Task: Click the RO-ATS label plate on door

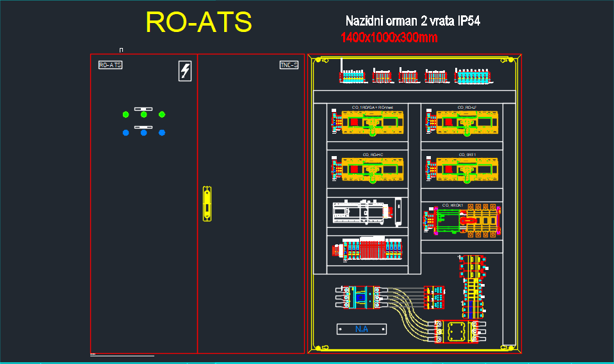Action: 110,65
